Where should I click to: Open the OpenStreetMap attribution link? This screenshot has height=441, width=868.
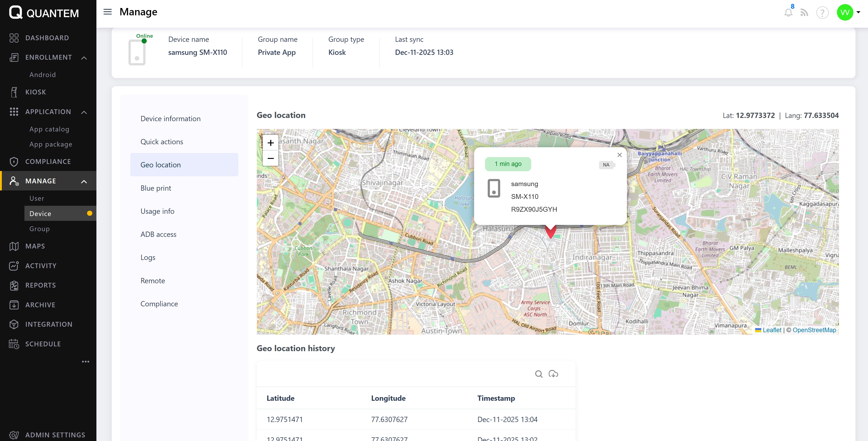[814, 330]
